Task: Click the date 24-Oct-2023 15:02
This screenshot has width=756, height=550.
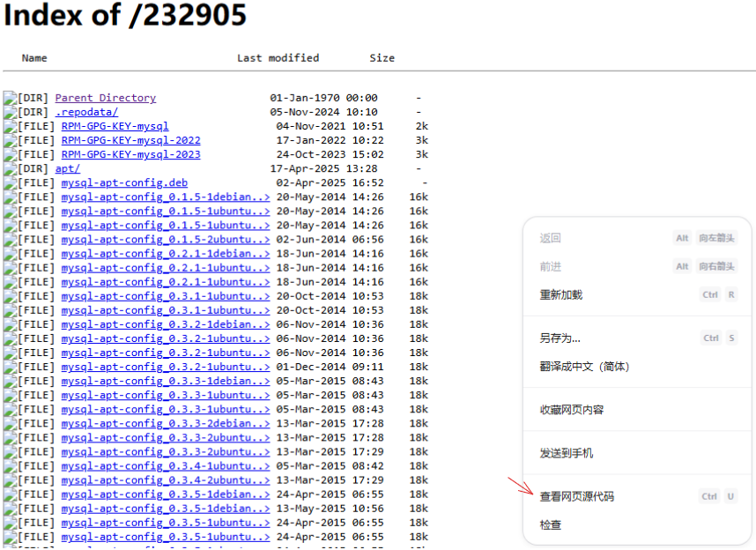Action: (330, 154)
